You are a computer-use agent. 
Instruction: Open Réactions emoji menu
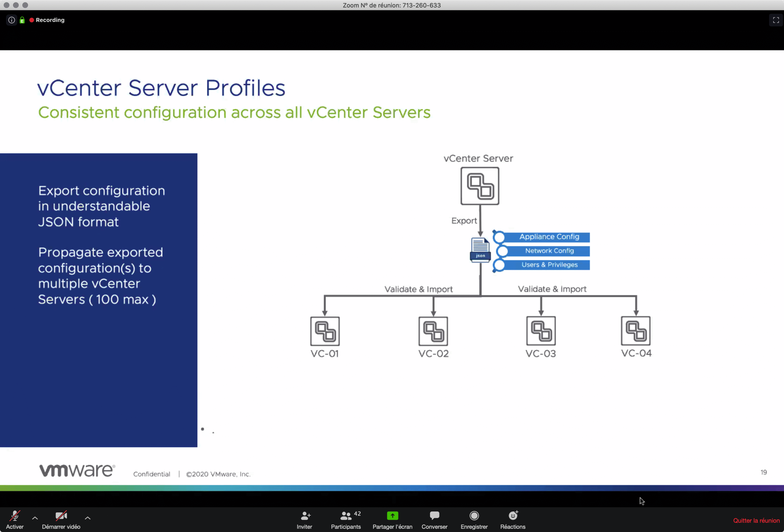tap(512, 519)
